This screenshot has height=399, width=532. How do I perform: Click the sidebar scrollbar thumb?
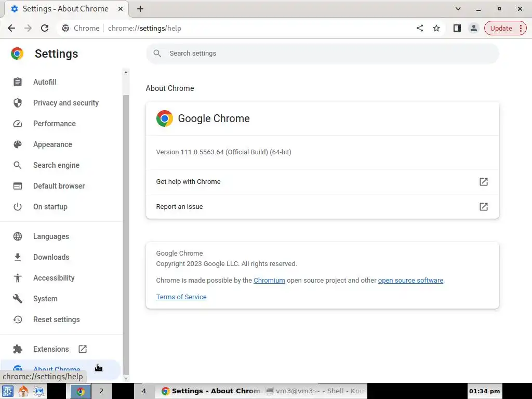126,234
